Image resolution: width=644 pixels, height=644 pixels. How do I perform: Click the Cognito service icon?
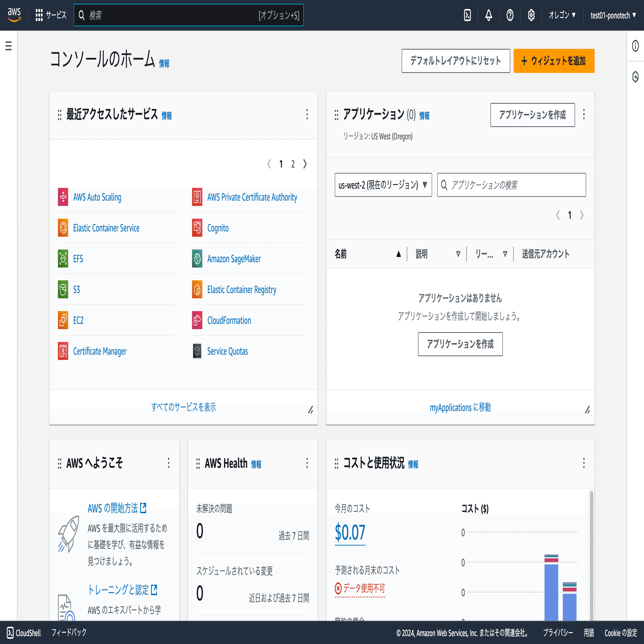point(197,228)
